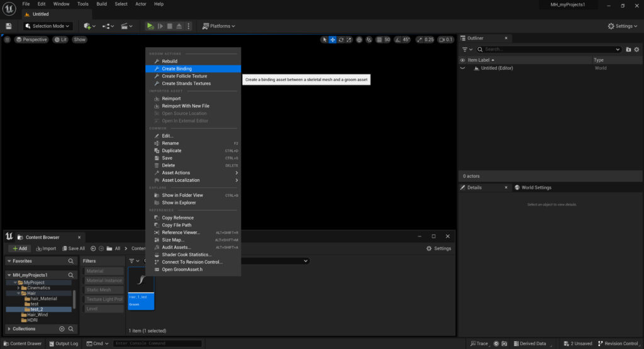Toggle world/local coordinate system globe
Viewport: 644px width, 349px height.
pos(359,40)
